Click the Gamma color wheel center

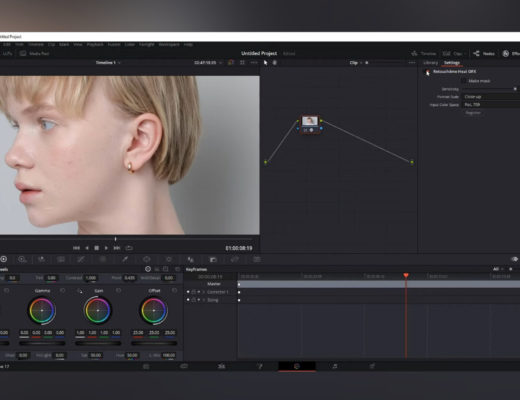(x=42, y=310)
